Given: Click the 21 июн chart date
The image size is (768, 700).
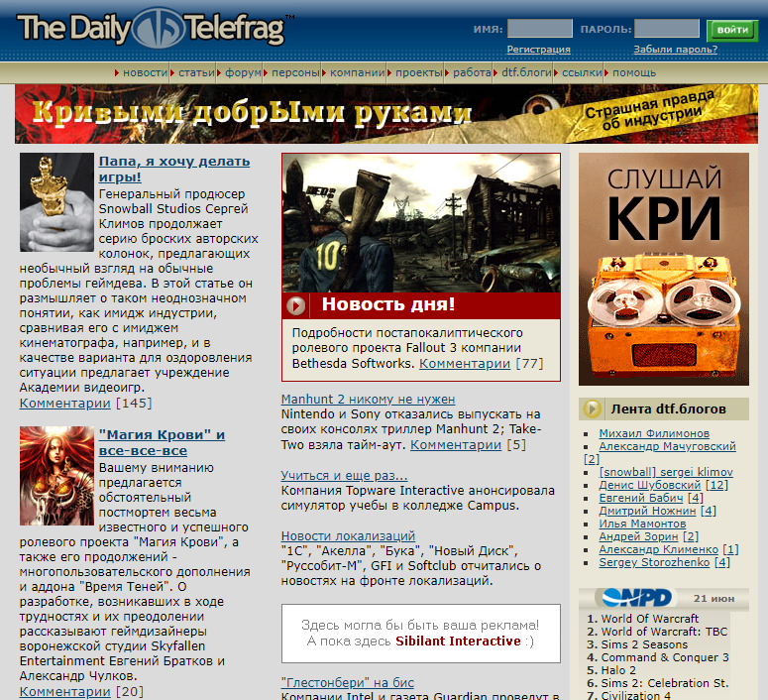Looking at the screenshot, I should pyautogui.click(x=713, y=598).
